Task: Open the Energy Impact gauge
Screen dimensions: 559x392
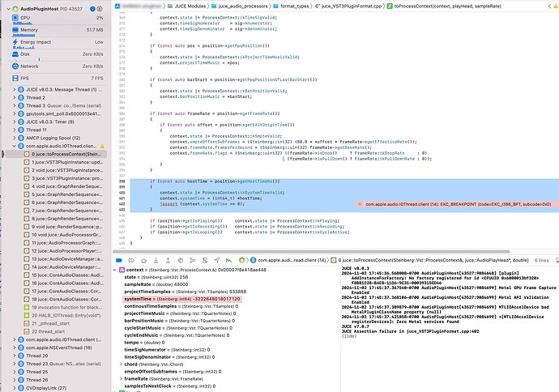Action: (58, 44)
